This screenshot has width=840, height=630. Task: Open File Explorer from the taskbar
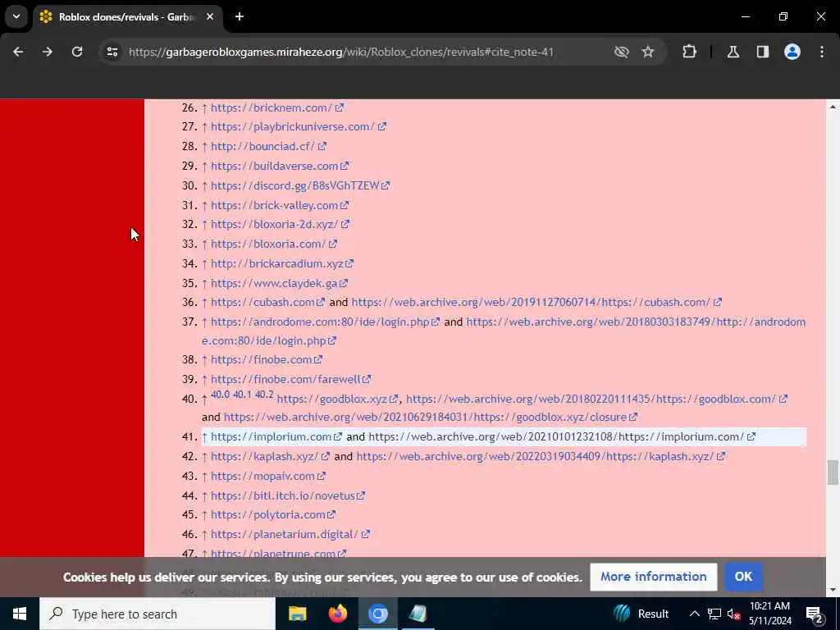tap(297, 614)
